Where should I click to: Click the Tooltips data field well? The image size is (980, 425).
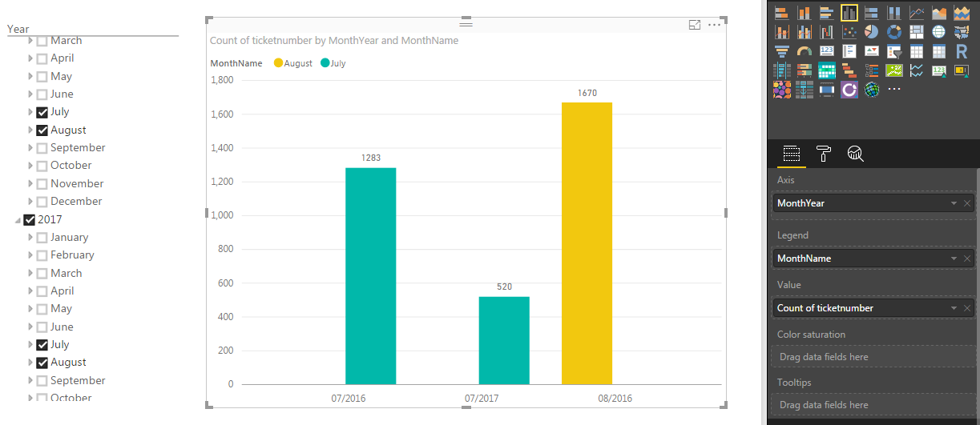click(x=873, y=405)
